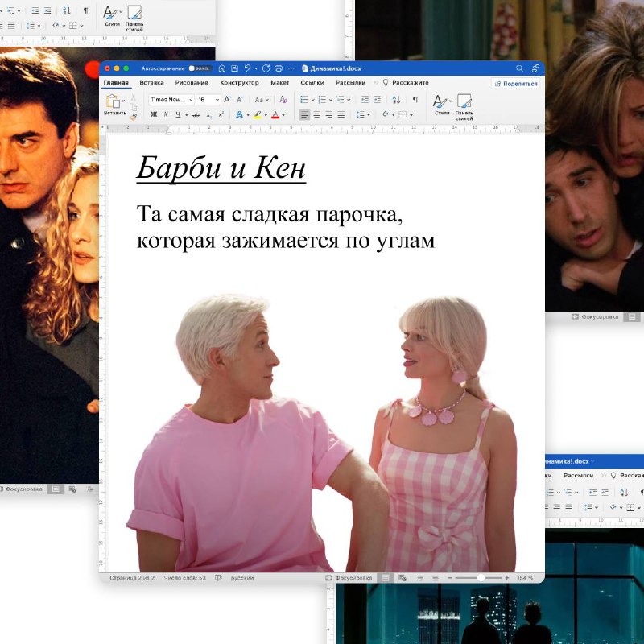Justify the paragraph text in the front window
The height and width of the screenshot is (644, 644).
tap(341, 115)
